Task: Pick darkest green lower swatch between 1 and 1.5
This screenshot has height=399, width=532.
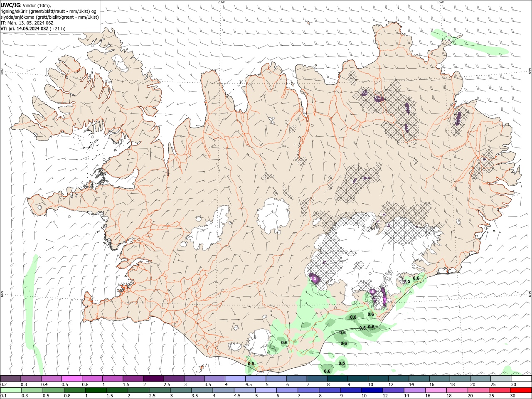Action: pyautogui.click(x=96, y=390)
